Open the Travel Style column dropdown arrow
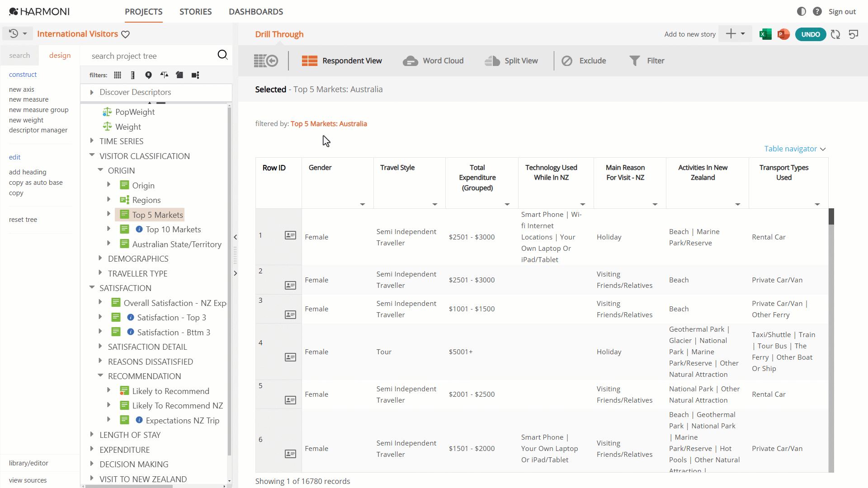868x488 pixels. coord(435,204)
